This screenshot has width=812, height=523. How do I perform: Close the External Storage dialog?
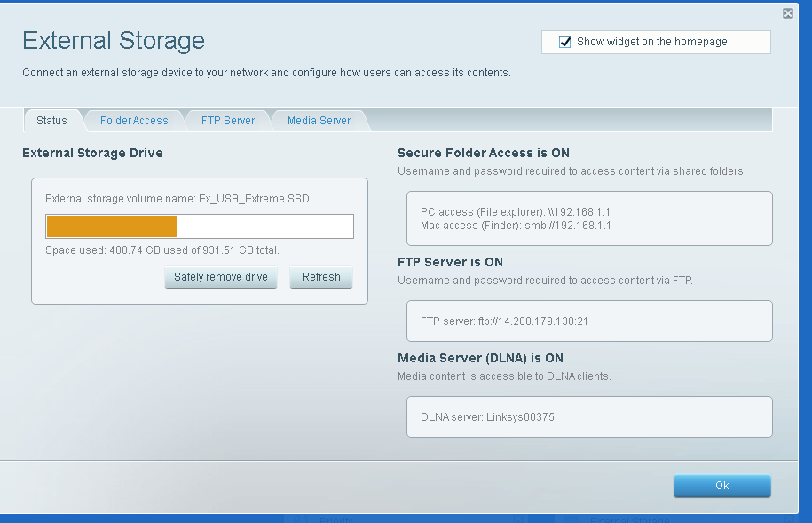tap(787, 12)
